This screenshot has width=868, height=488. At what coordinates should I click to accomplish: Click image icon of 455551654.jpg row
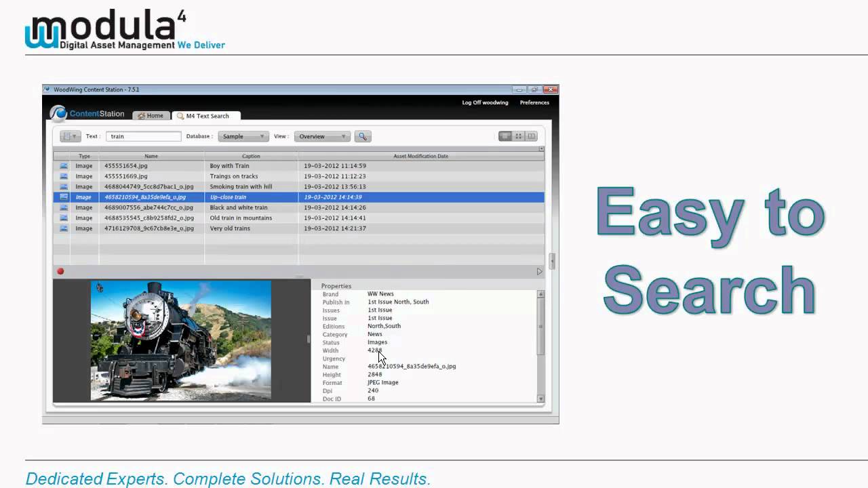64,165
